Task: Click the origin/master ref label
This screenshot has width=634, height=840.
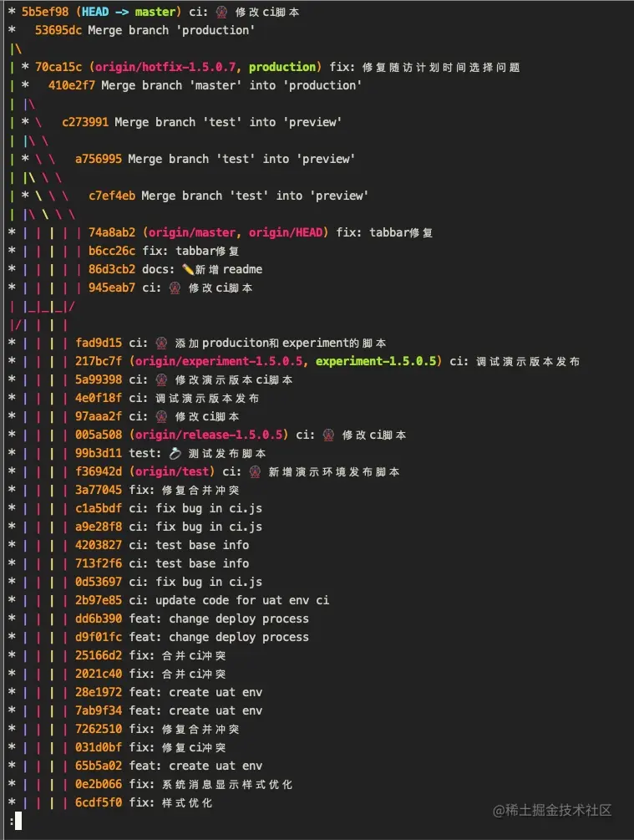Action: [x=191, y=232]
